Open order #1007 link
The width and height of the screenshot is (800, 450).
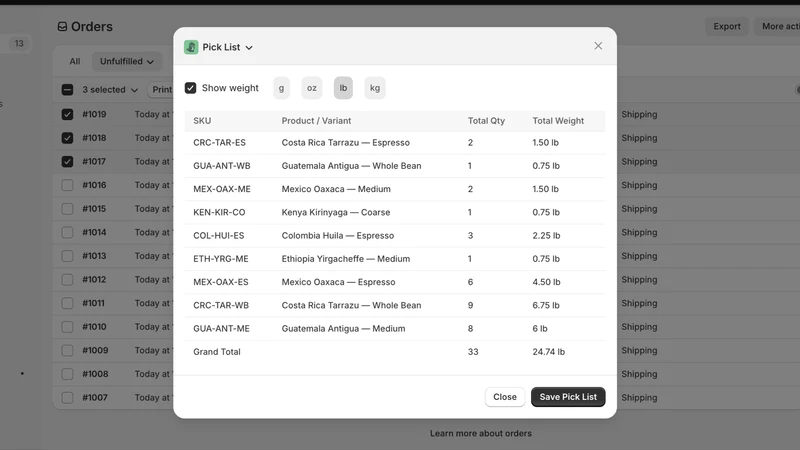click(x=95, y=397)
